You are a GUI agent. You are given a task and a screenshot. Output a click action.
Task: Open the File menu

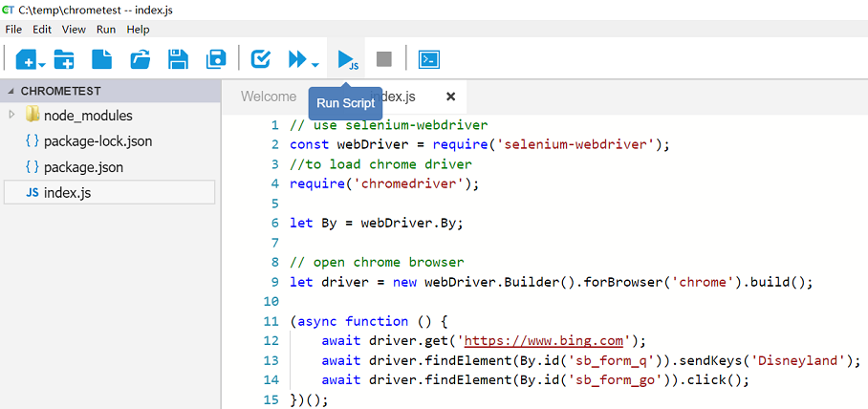coord(13,30)
